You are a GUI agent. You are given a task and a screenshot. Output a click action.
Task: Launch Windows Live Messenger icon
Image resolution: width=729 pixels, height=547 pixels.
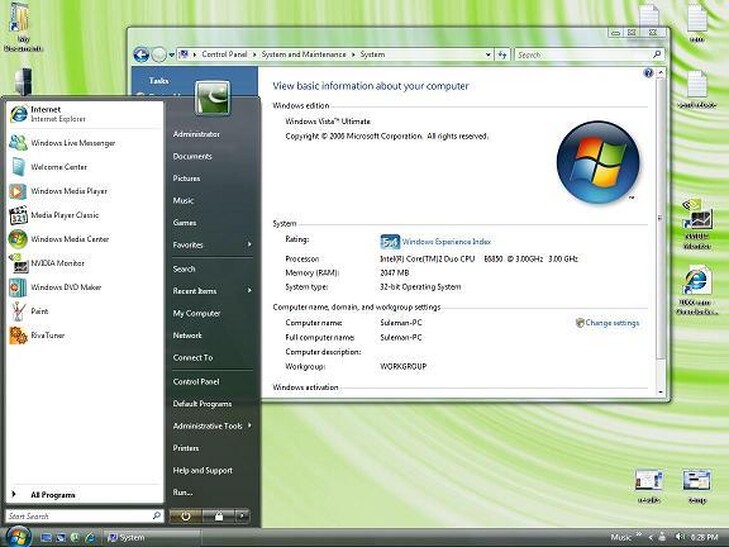pos(19,143)
